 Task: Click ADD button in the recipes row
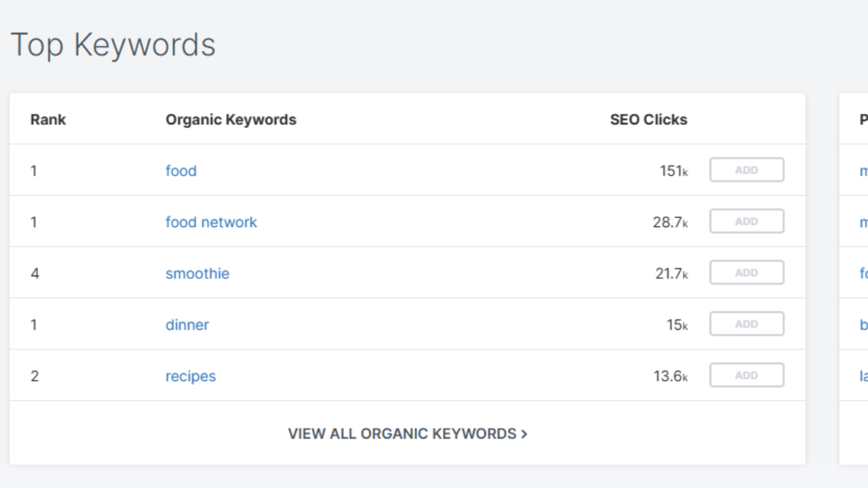(747, 375)
